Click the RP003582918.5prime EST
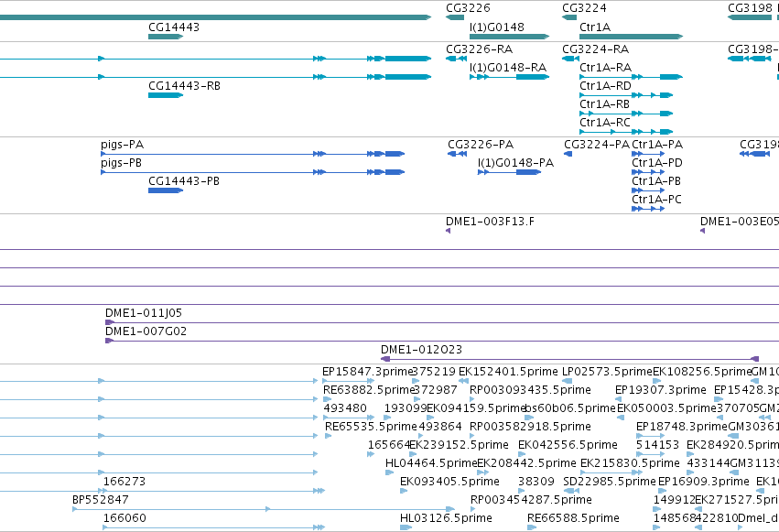The width and height of the screenshot is (779, 532). click(x=472, y=436)
